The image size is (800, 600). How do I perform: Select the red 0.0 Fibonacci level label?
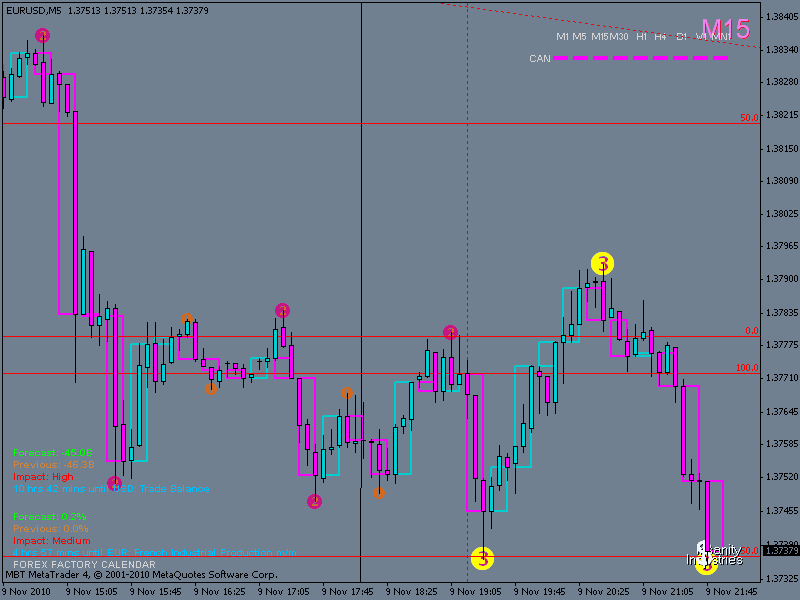pyautogui.click(x=752, y=331)
